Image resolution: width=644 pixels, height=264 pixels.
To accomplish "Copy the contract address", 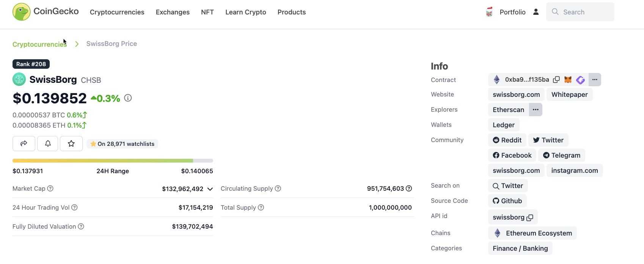I will [x=556, y=79].
